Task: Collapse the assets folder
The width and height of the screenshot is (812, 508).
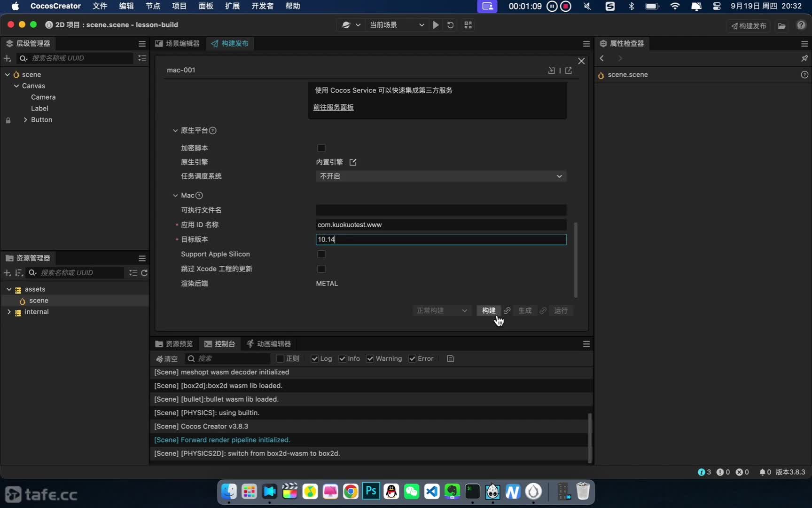Action: (x=9, y=289)
